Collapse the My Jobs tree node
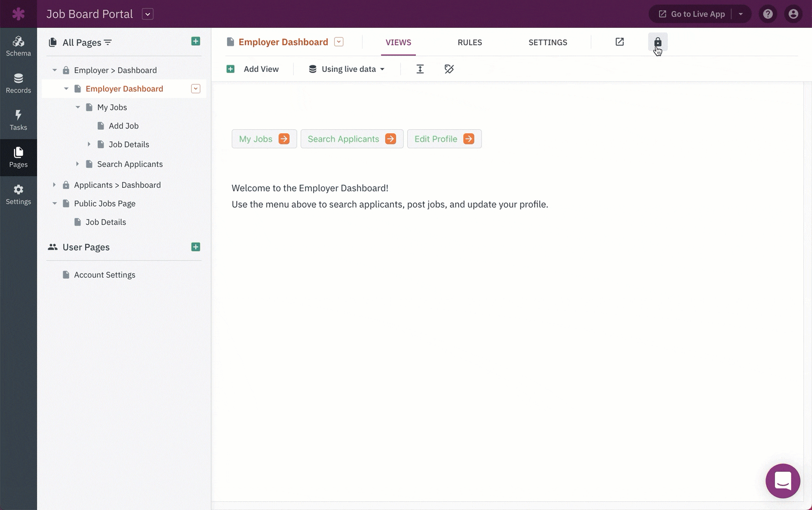 coord(78,107)
